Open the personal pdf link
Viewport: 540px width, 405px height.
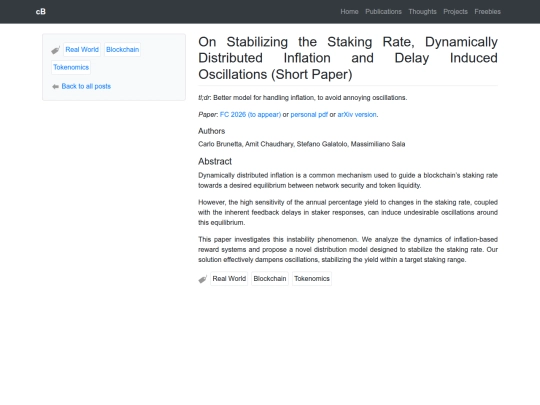pos(309,115)
